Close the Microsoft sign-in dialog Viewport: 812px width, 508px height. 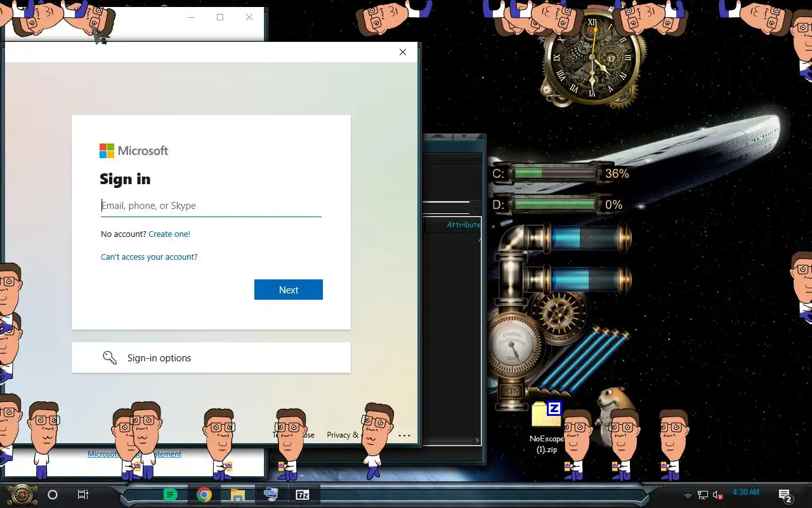[x=403, y=52]
